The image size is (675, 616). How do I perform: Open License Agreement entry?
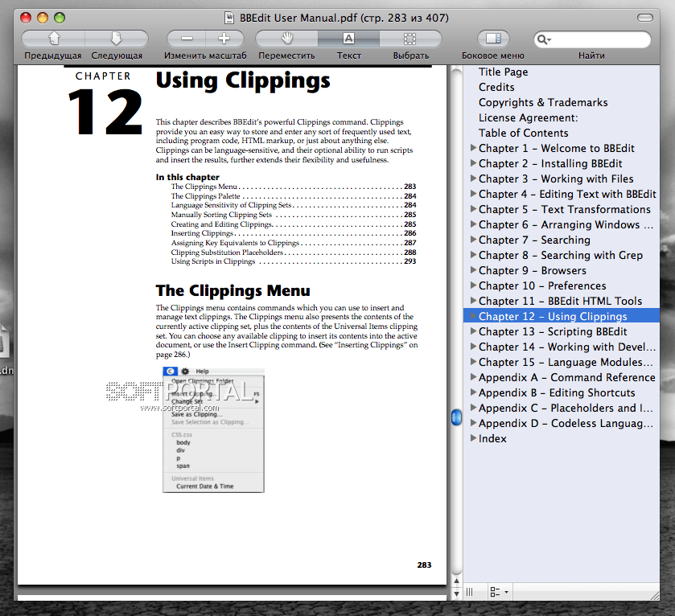(529, 117)
